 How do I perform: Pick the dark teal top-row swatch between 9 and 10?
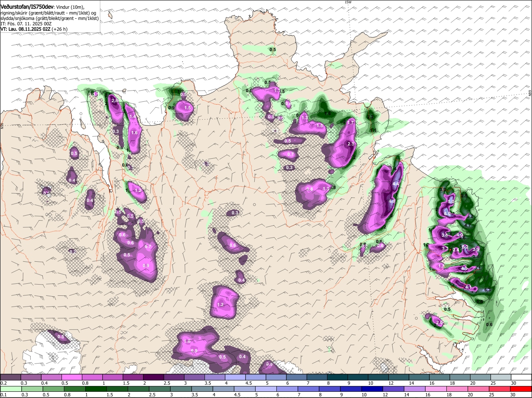pyautogui.click(x=358, y=377)
